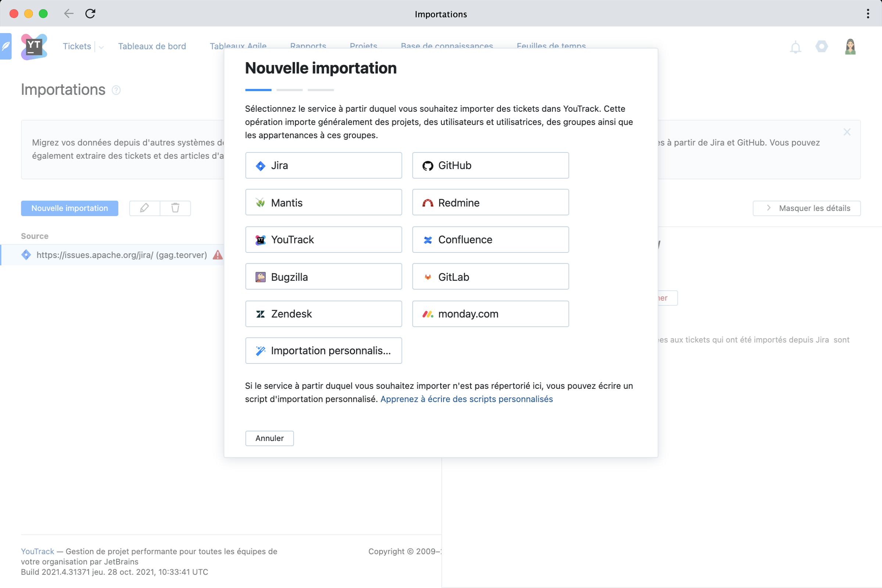
Task: Collapse details via 'Masquer les détails'
Action: pyautogui.click(x=806, y=208)
